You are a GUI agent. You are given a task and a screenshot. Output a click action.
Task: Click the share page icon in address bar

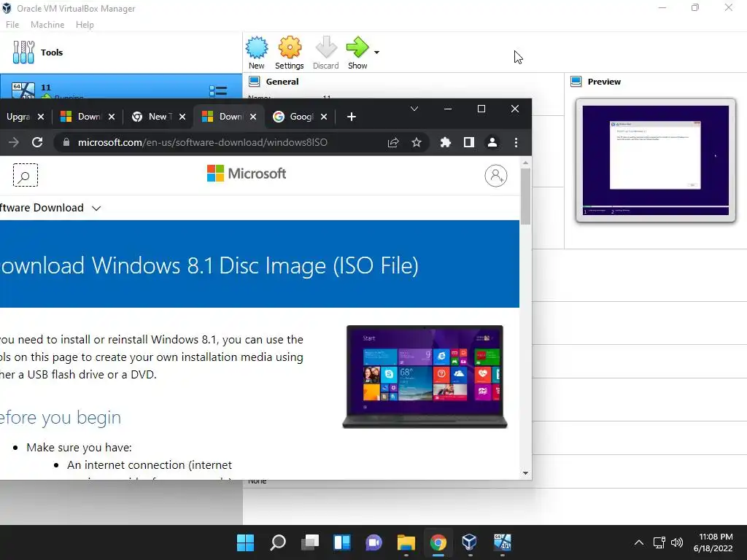point(393,142)
